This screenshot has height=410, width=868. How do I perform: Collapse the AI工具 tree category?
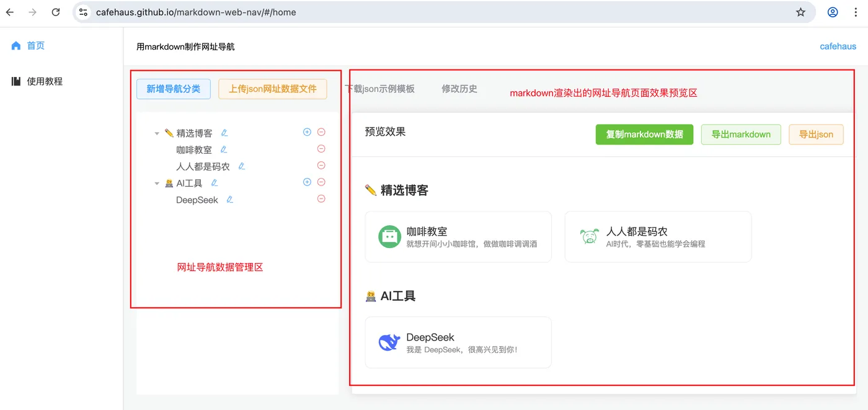157,184
